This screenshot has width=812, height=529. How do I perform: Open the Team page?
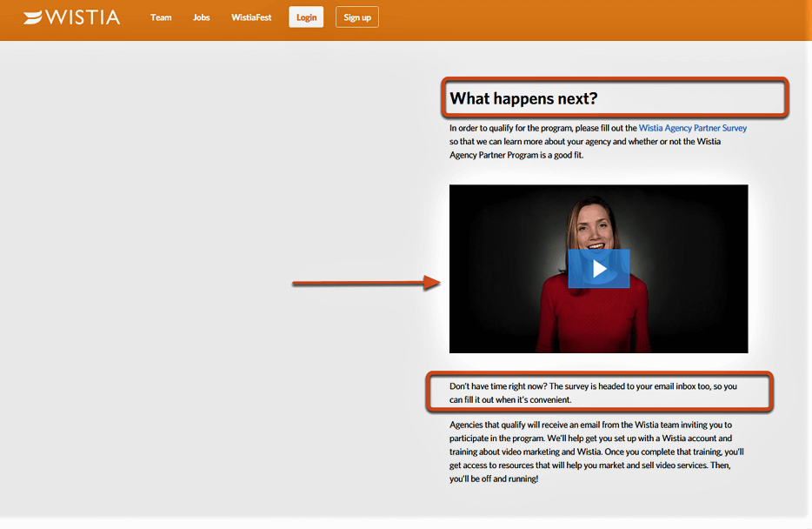[161, 17]
